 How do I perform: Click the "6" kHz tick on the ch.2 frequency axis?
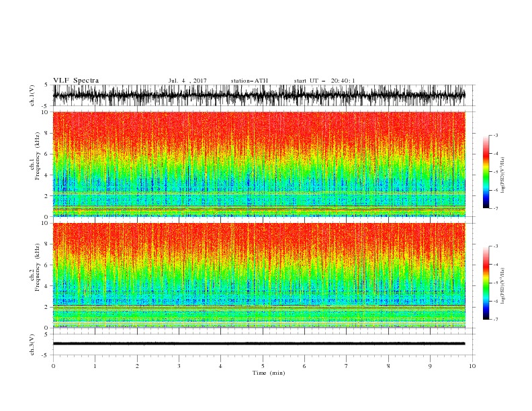46,265
